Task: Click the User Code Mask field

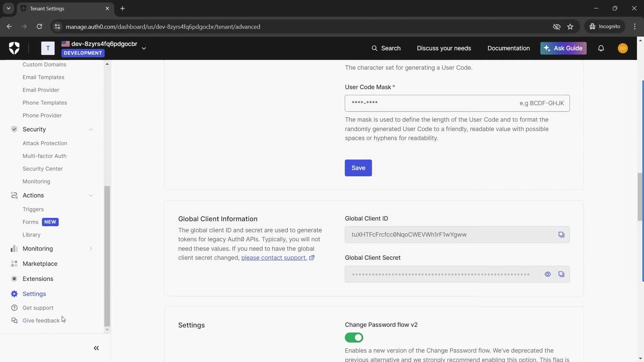Action: click(x=457, y=103)
